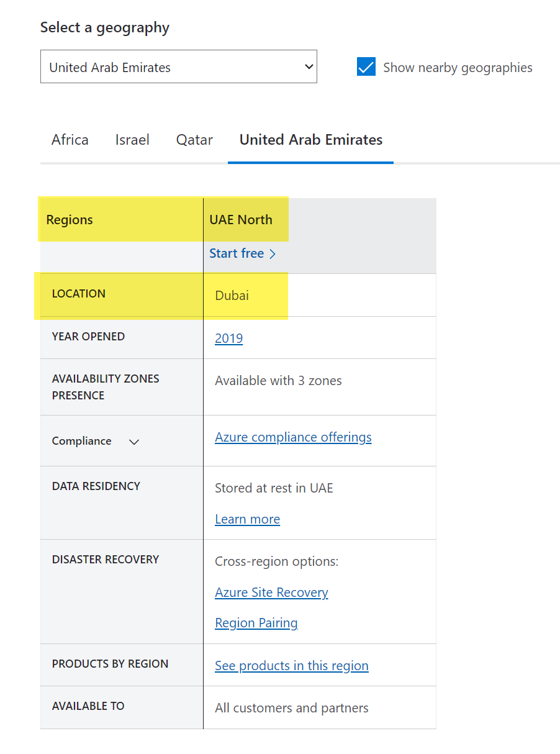Click the PRODUCTS BY REGION row label
Screen dimensions: 560x754
coord(110,664)
